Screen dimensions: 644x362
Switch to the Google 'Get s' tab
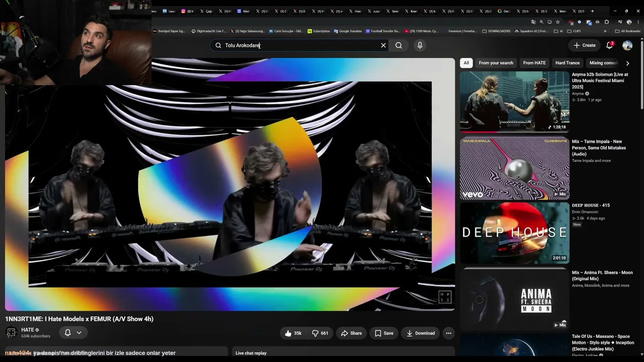(504, 11)
